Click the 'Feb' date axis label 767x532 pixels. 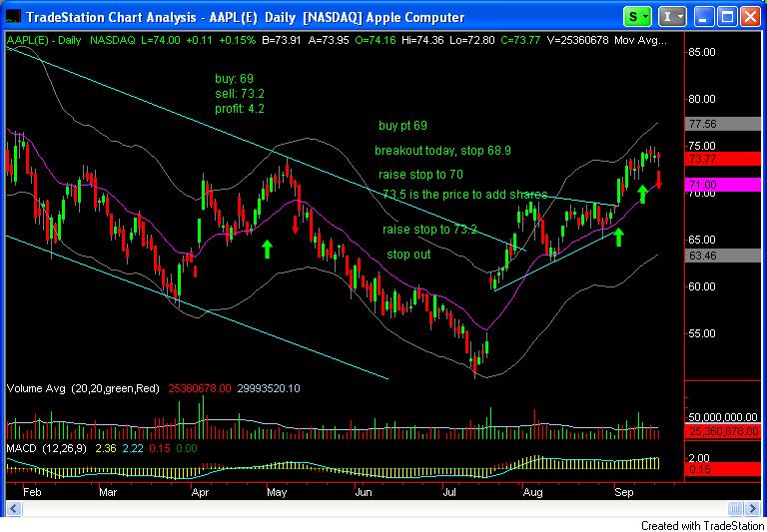click(32, 492)
